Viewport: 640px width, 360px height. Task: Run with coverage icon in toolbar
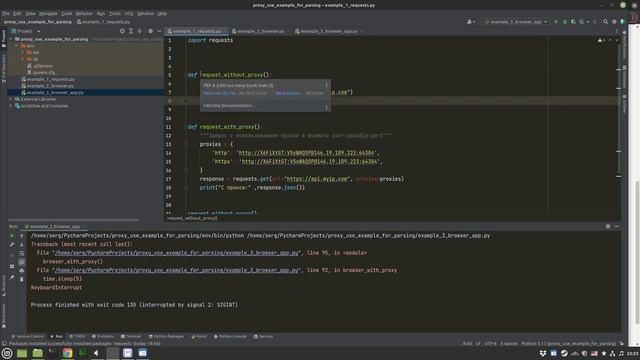(x=573, y=22)
